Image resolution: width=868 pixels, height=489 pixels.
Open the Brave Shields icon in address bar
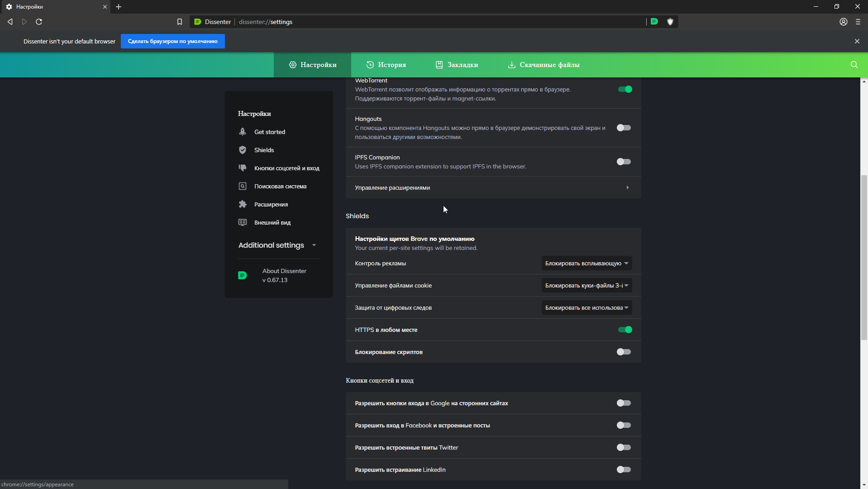tap(670, 22)
